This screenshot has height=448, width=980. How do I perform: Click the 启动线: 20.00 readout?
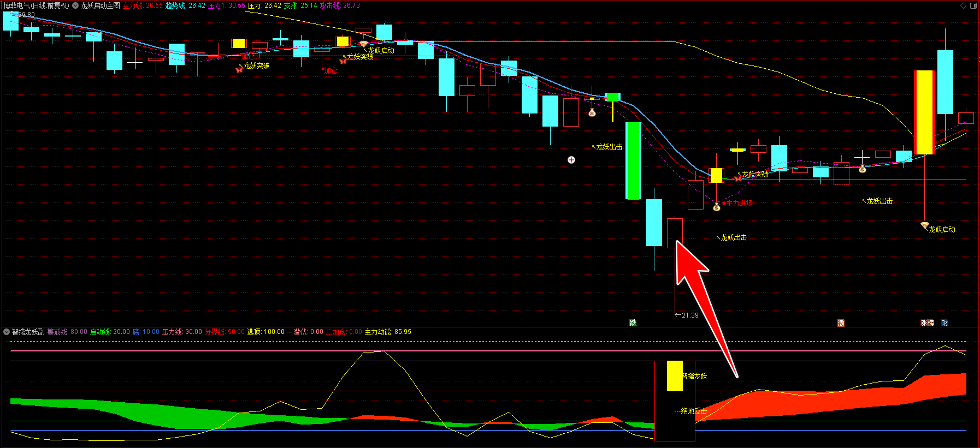click(x=110, y=332)
